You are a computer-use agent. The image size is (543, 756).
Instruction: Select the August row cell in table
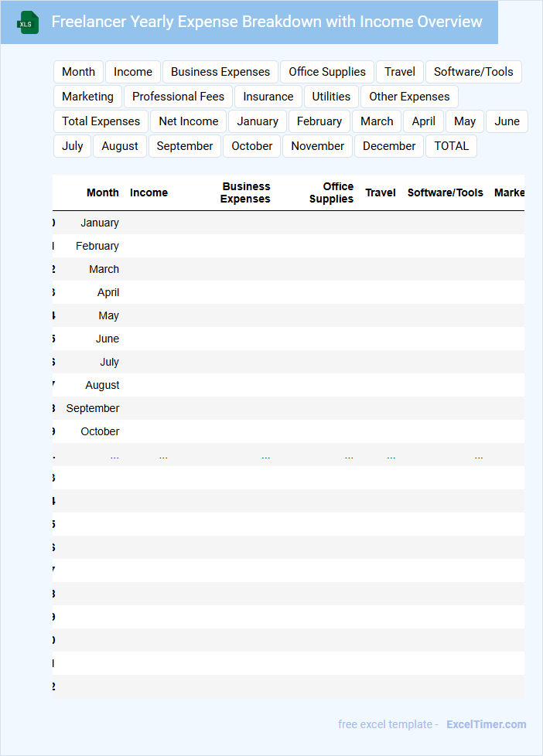pyautogui.click(x=102, y=385)
